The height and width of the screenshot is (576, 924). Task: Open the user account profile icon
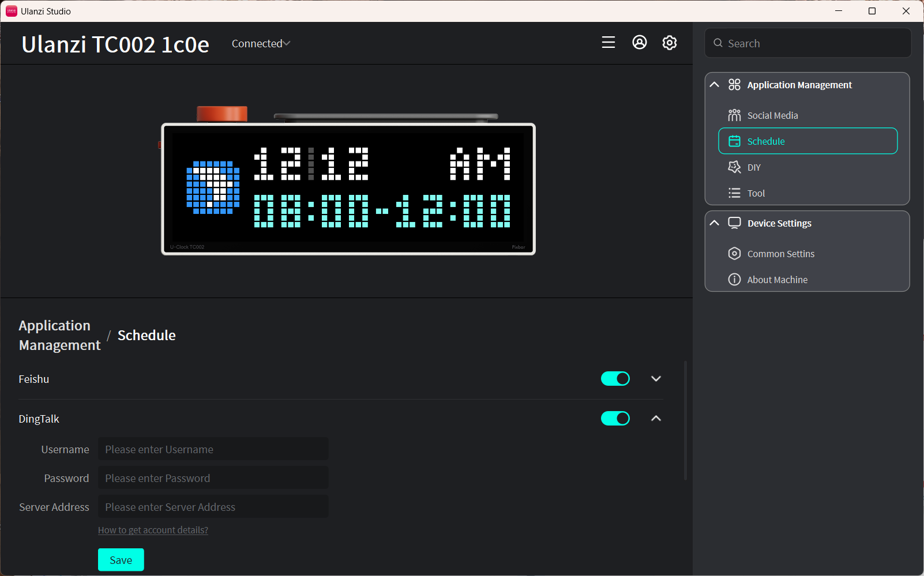639,43
